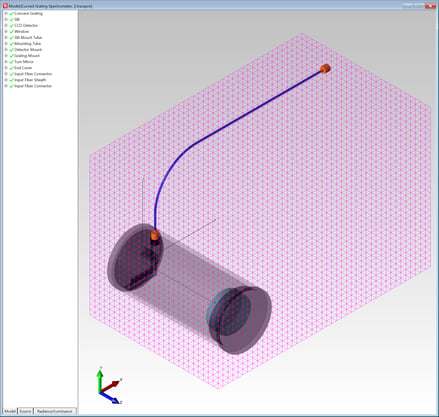This screenshot has height=417, width=439.
Task: Select the Concave Grating tree label
Action: [x=28, y=13]
